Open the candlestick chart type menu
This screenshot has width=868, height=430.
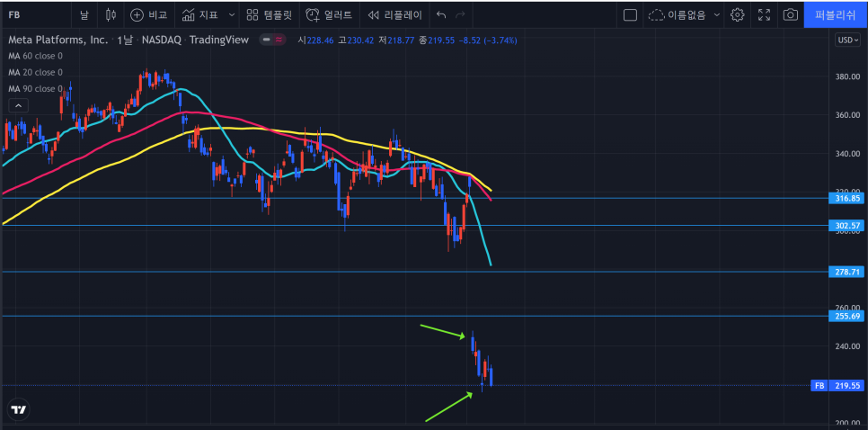(x=111, y=15)
